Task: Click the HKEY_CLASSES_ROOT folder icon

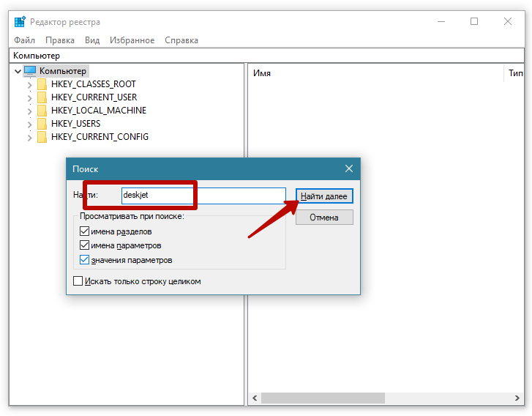Action: [42, 84]
